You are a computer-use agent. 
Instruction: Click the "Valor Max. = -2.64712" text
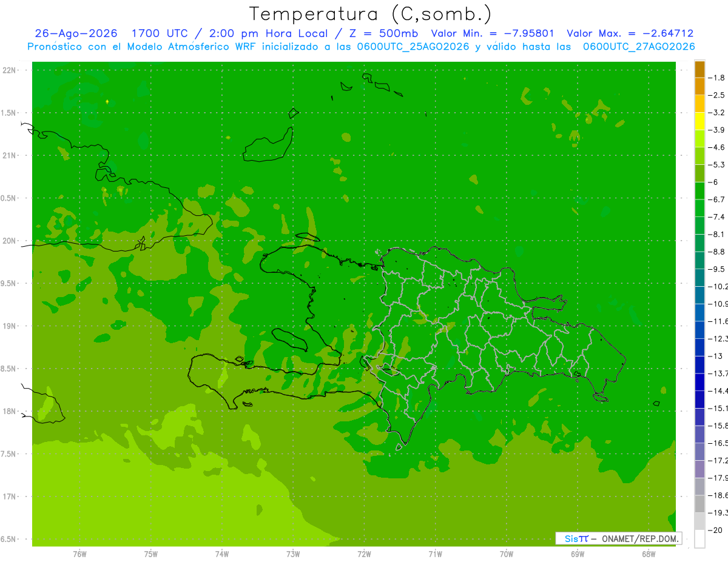tap(630, 33)
